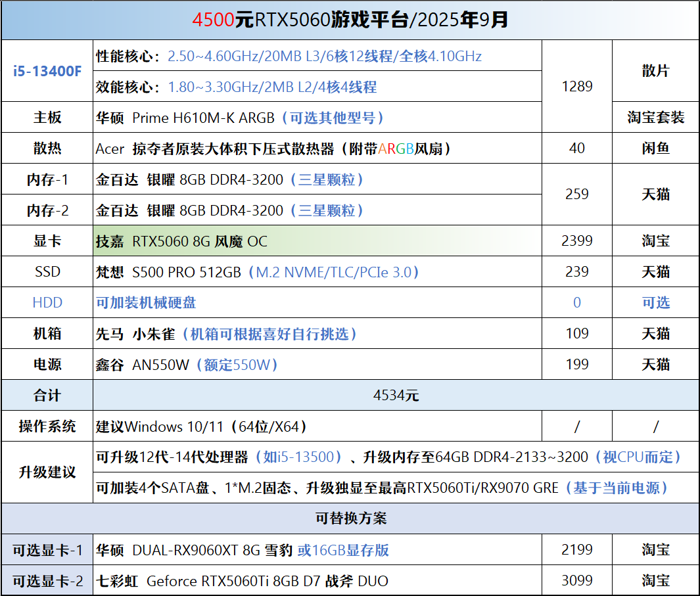
Task: Select the "i5-13400F" processor cell
Action: coord(47,71)
